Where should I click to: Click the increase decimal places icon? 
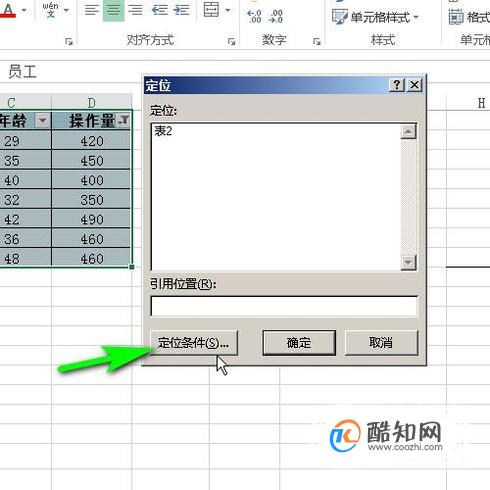[254, 16]
